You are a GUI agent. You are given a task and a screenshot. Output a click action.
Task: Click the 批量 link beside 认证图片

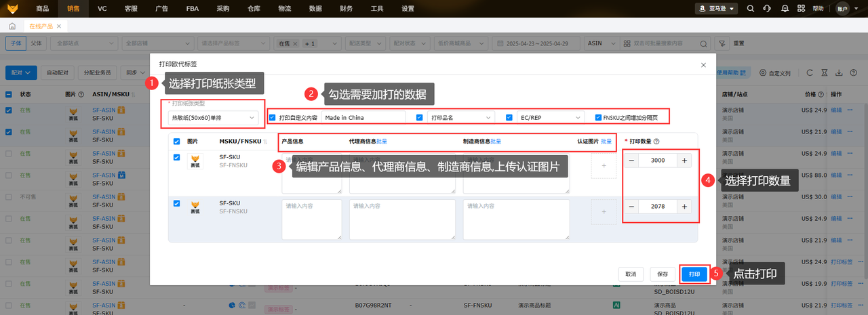(x=606, y=142)
